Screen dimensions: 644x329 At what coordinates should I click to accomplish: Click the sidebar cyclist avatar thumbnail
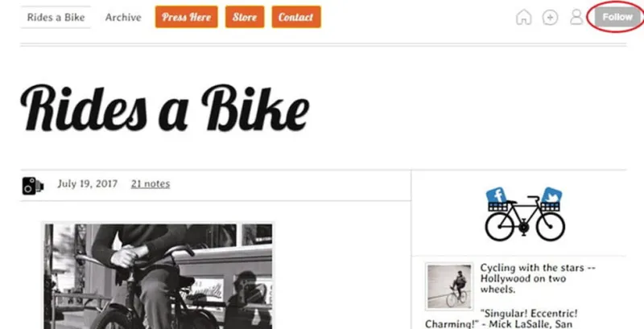point(449,286)
